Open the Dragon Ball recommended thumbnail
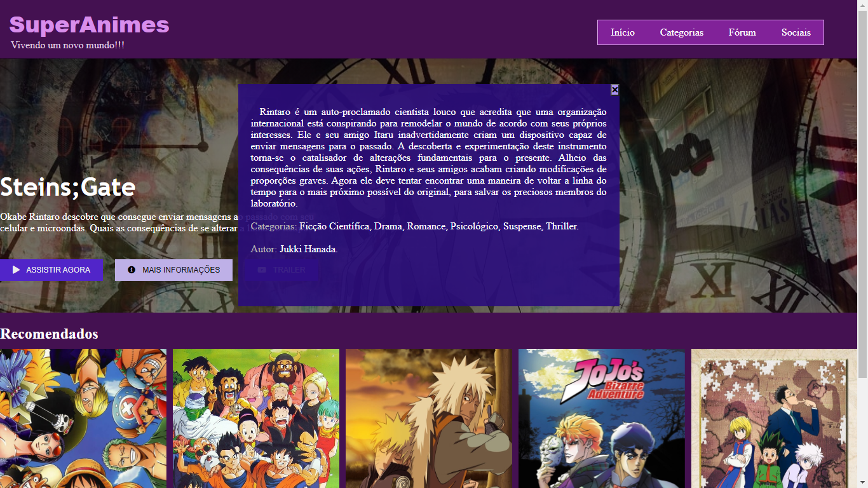 point(255,419)
